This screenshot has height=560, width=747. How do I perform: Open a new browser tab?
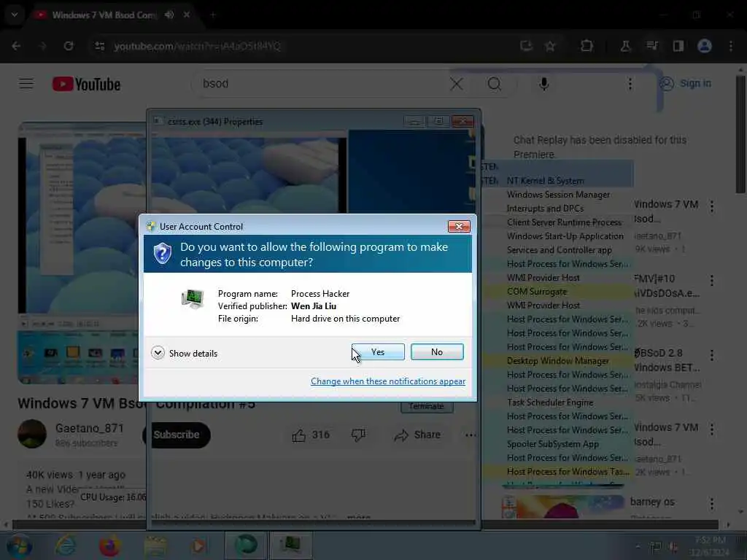[213, 15]
